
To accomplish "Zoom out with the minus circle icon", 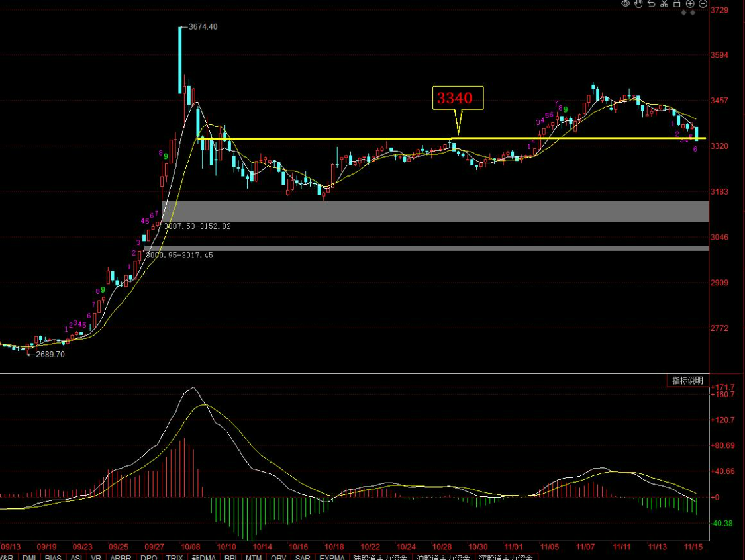I will click(703, 4).
